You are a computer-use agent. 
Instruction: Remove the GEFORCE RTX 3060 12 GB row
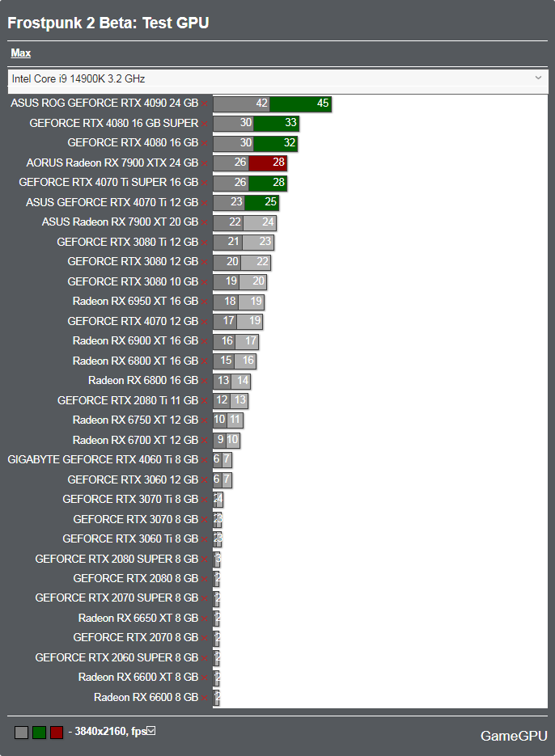205,480
